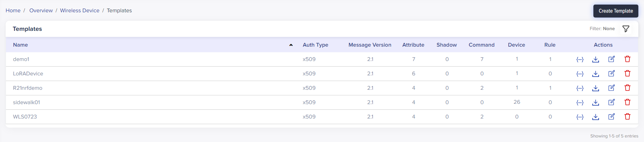The image size is (644, 142).
Task: Download the LoRADevice template
Action: (595, 74)
